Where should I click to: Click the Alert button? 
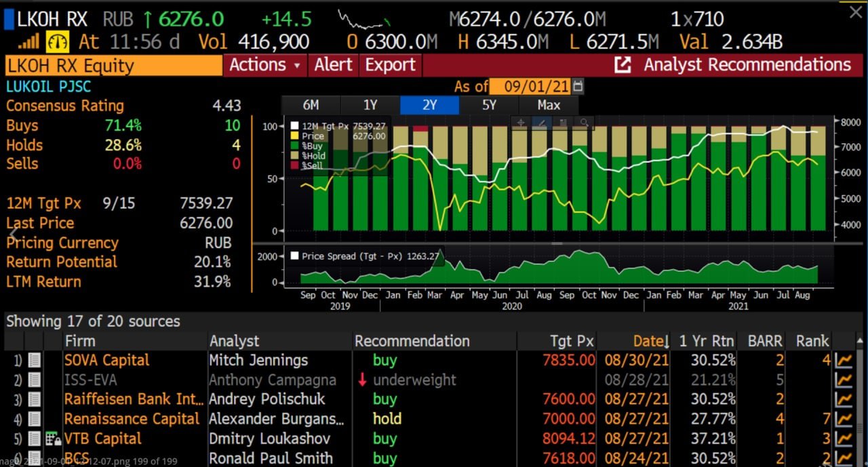[x=333, y=65]
